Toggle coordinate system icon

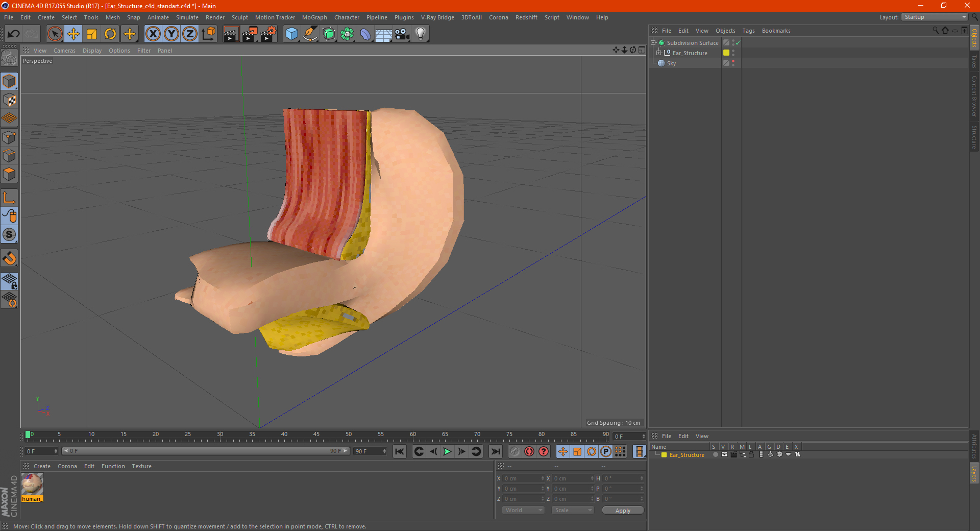pos(208,34)
